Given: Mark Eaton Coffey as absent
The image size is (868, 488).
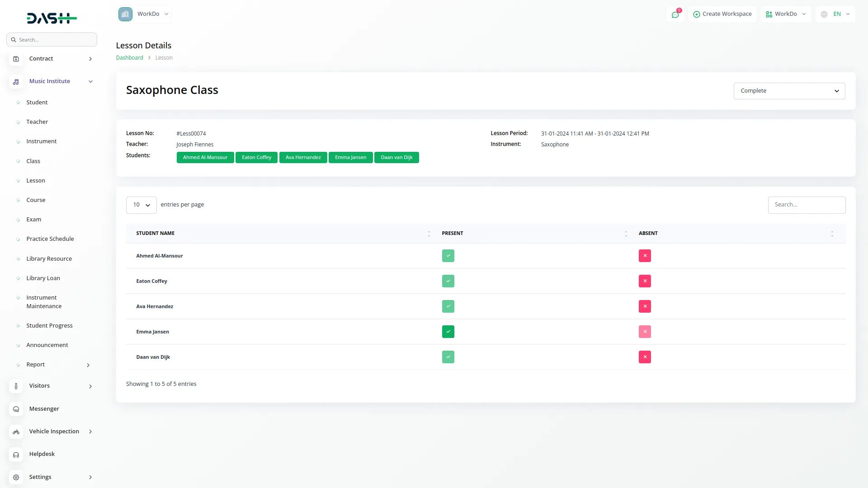Looking at the screenshot, I should (x=645, y=281).
